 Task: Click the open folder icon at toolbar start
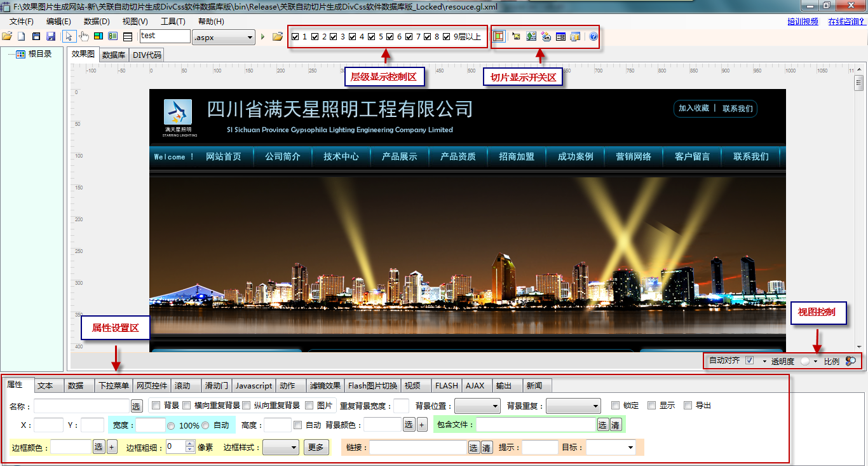(x=7, y=37)
